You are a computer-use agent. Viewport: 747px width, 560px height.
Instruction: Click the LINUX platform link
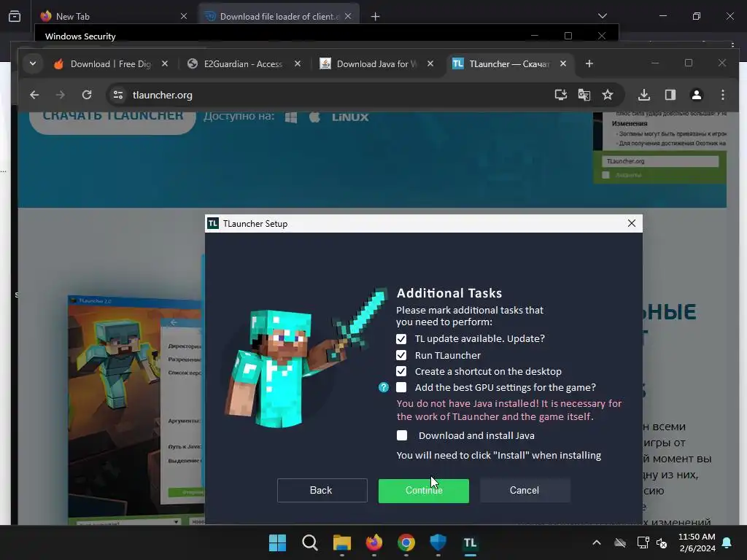pyautogui.click(x=350, y=117)
